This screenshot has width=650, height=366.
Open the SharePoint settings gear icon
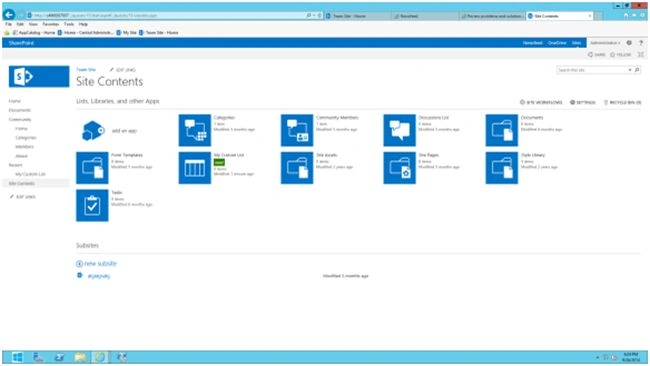pyautogui.click(x=629, y=43)
